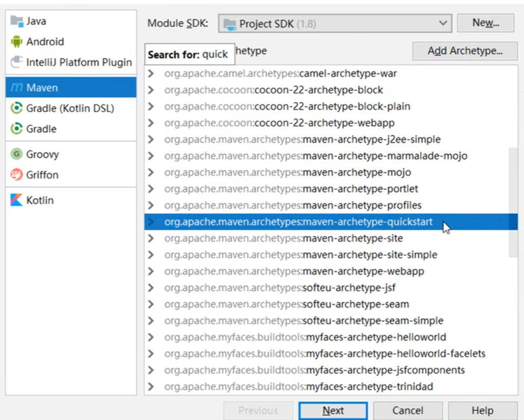Image resolution: width=524 pixels, height=420 pixels.
Task: Click the IntelliJ Platform Plugin icon
Action: point(16,62)
